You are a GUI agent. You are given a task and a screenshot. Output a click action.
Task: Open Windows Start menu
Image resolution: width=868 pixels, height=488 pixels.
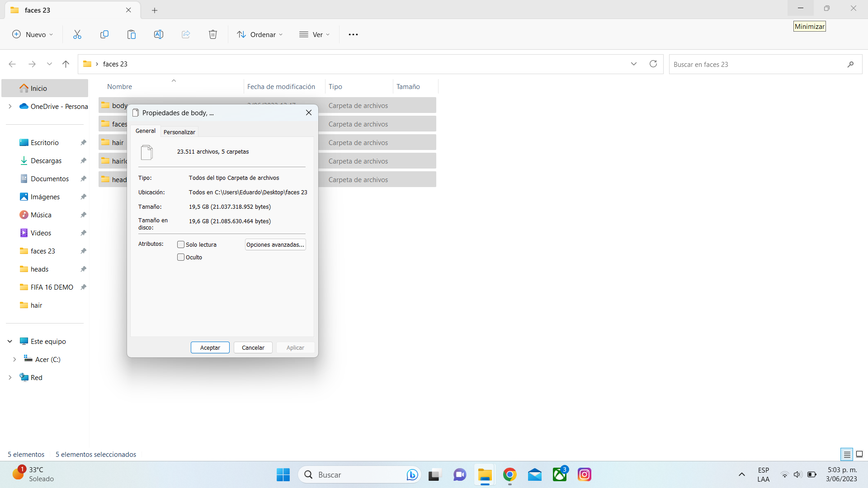(283, 474)
